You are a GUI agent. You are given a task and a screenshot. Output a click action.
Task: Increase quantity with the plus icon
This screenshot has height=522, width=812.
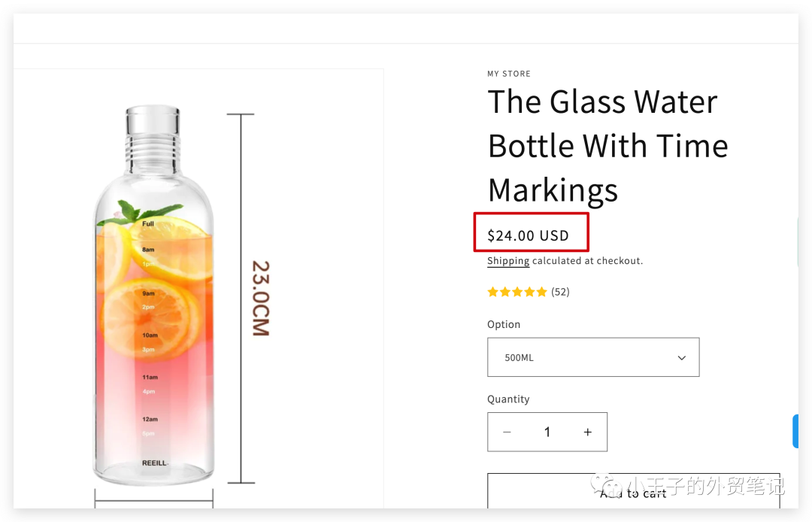[x=588, y=432]
